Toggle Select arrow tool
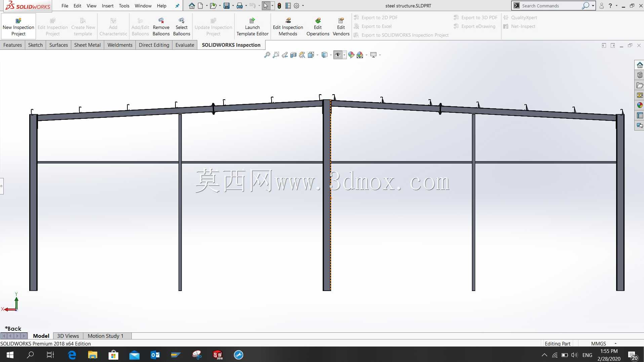Viewport: 644px width, 362px height. tap(266, 6)
